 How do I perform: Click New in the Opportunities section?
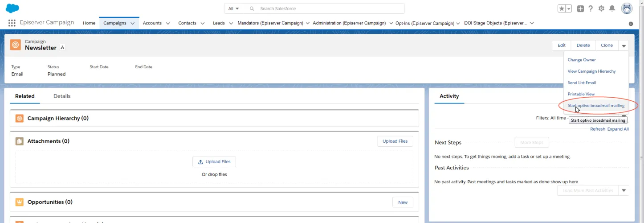[x=403, y=202]
